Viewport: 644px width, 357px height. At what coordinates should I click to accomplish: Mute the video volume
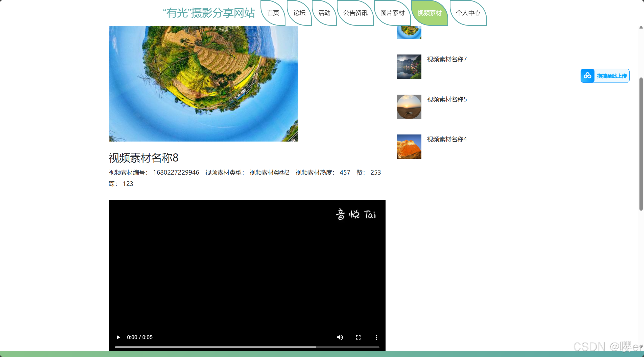[x=340, y=337]
